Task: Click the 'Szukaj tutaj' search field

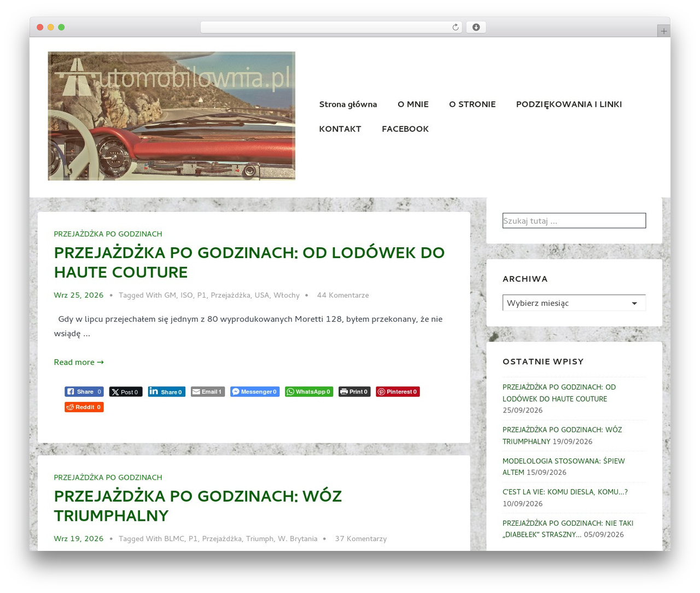Action: (x=574, y=220)
